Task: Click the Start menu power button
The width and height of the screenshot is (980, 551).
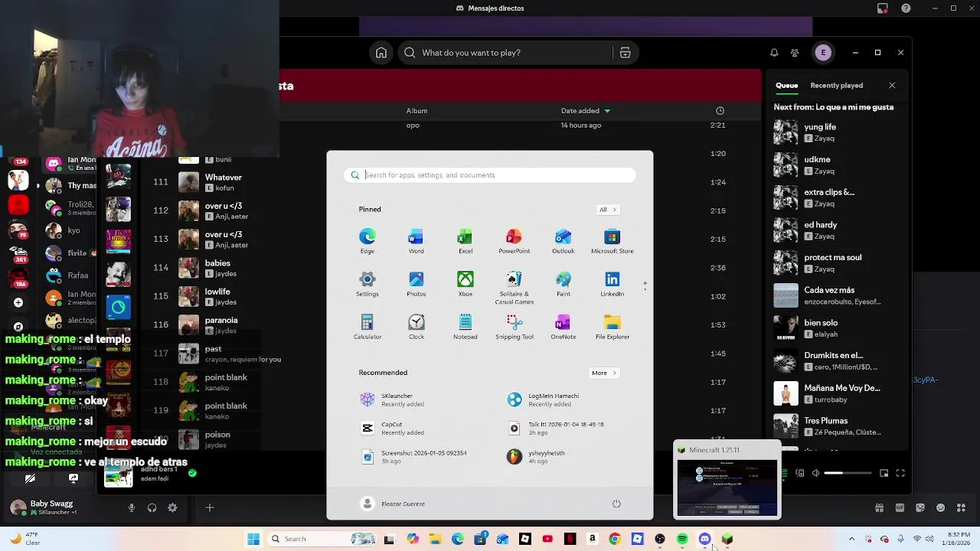Action: click(x=616, y=504)
